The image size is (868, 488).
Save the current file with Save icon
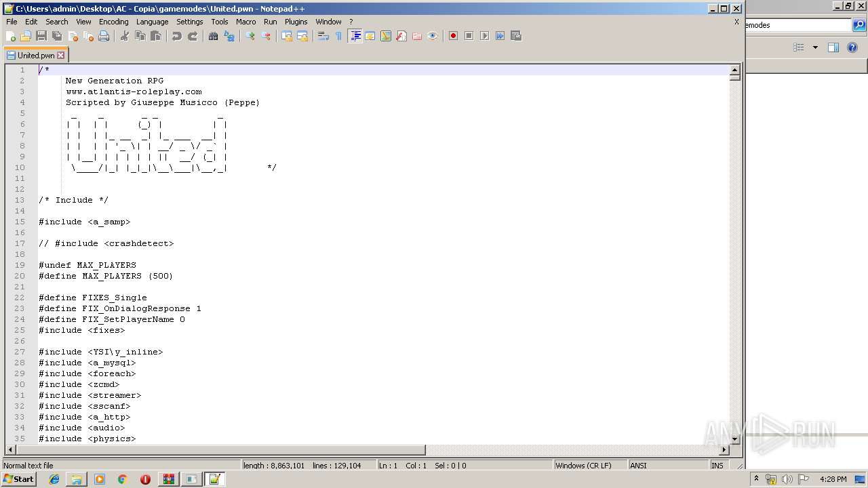[x=41, y=36]
